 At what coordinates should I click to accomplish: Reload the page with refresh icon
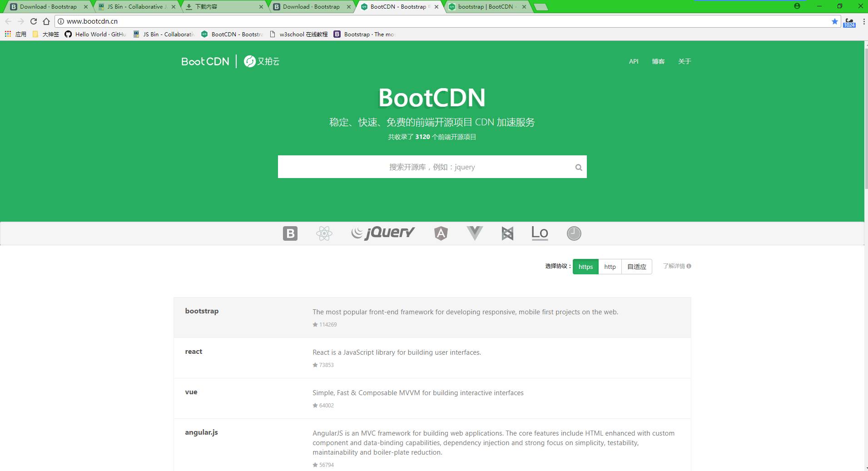[x=34, y=21]
